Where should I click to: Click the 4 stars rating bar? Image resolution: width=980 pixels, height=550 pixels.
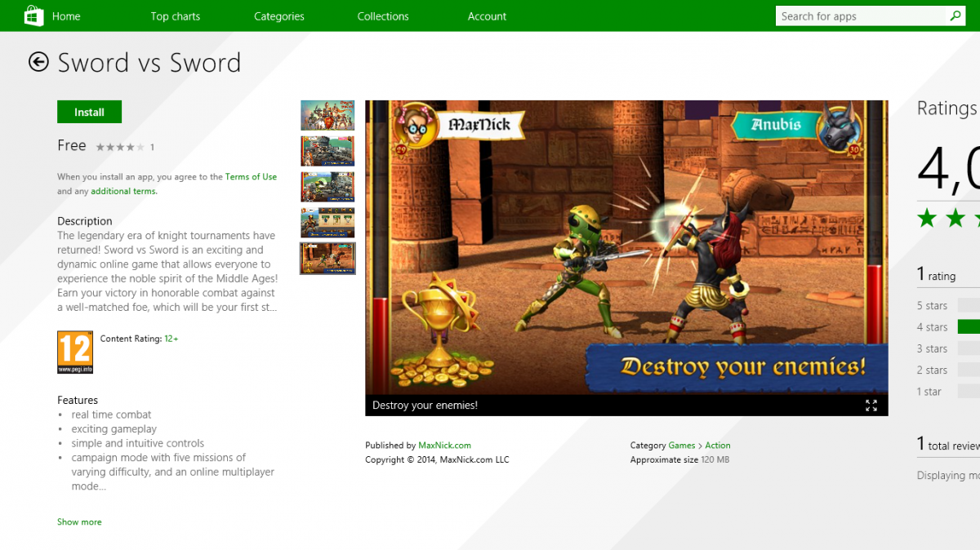point(969,326)
